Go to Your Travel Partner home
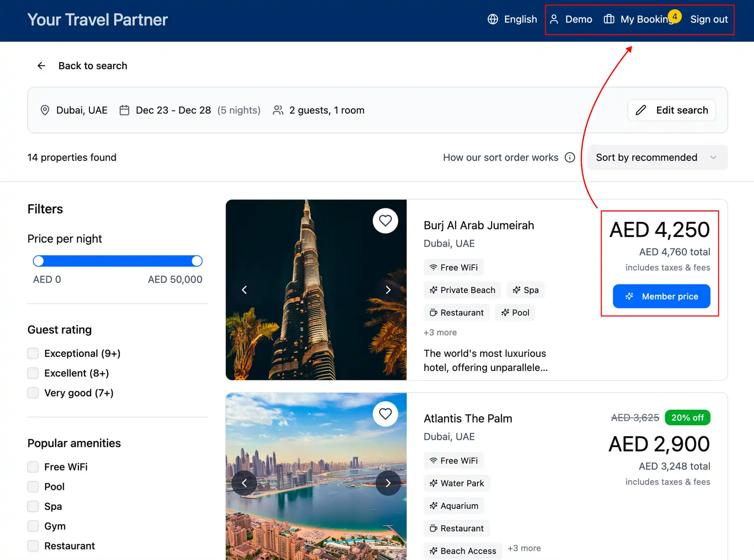Image resolution: width=754 pixels, height=560 pixels. coord(98,20)
